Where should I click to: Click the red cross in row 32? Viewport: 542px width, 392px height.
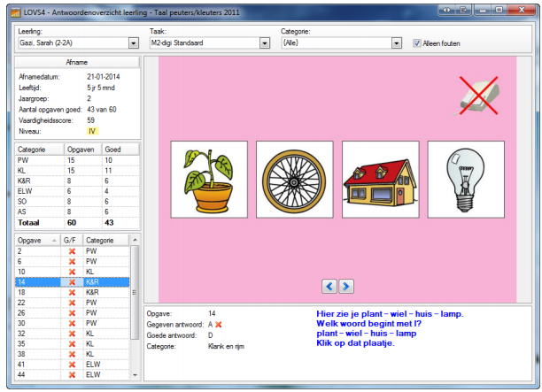(72, 334)
